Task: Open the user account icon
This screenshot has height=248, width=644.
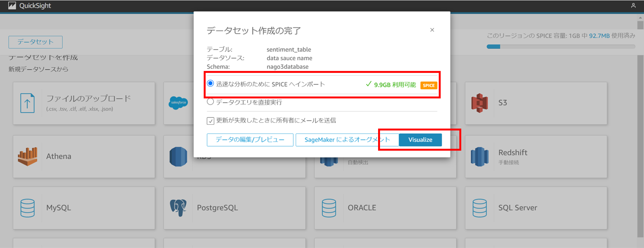Action: [x=633, y=6]
